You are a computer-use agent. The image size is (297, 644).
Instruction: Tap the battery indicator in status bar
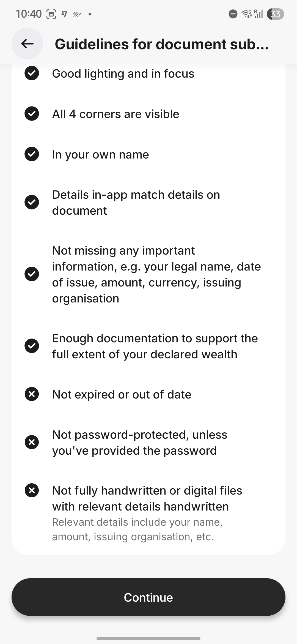pos(275,14)
